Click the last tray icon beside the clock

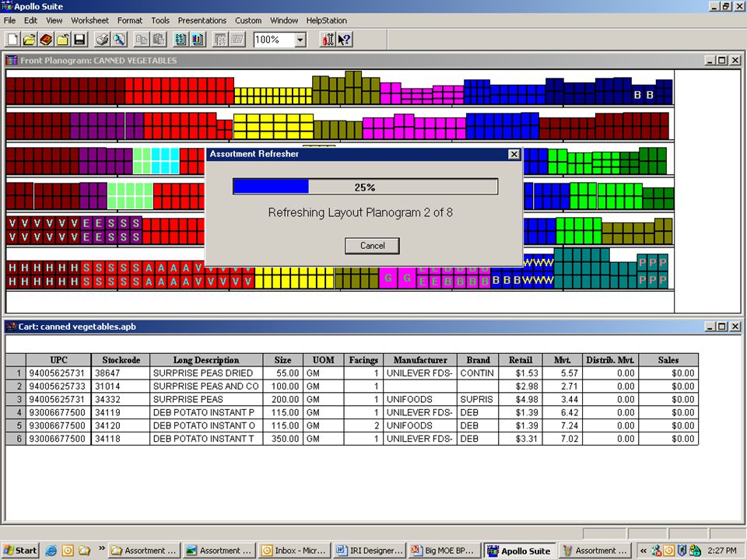pyautogui.click(x=695, y=551)
